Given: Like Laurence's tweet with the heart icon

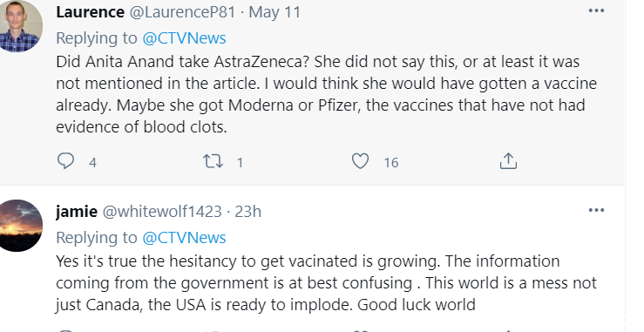Looking at the screenshot, I should [360, 161].
